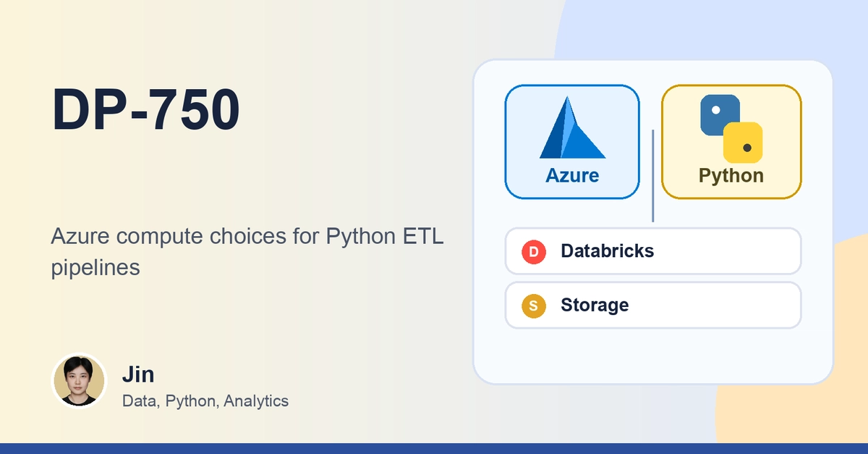Click the blue dot in Python logo
The image size is (868, 454).
pyautogui.click(x=716, y=110)
